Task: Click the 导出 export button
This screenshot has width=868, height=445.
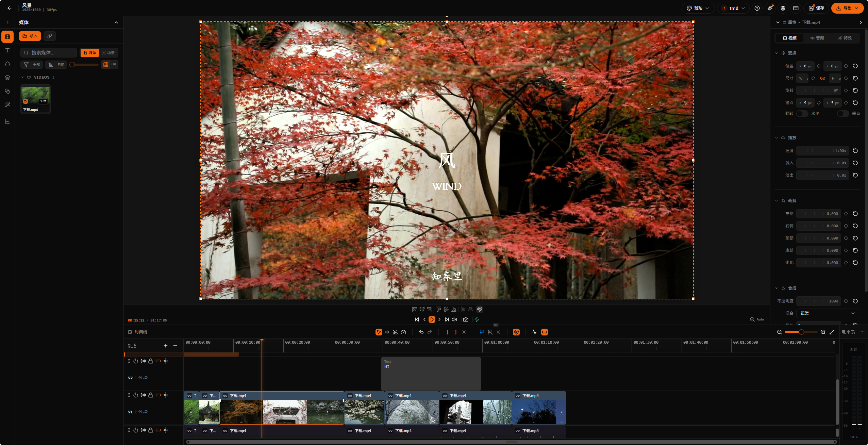Action: pyautogui.click(x=847, y=8)
